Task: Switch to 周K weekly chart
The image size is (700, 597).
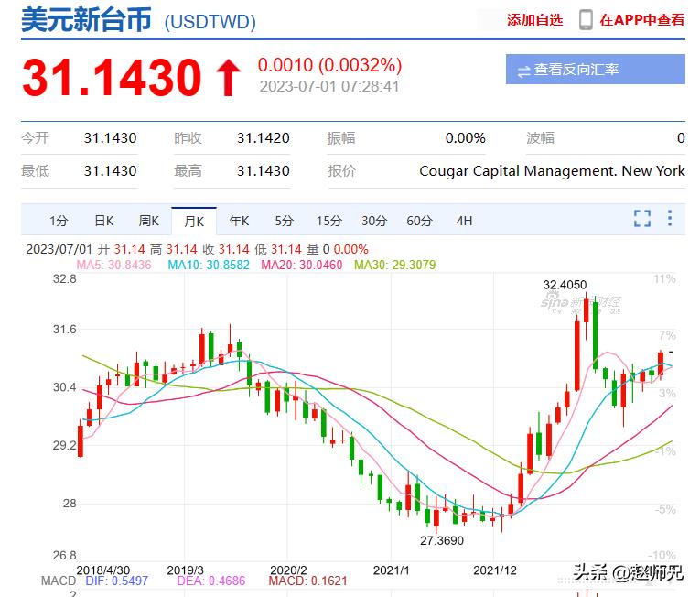Action: [148, 221]
